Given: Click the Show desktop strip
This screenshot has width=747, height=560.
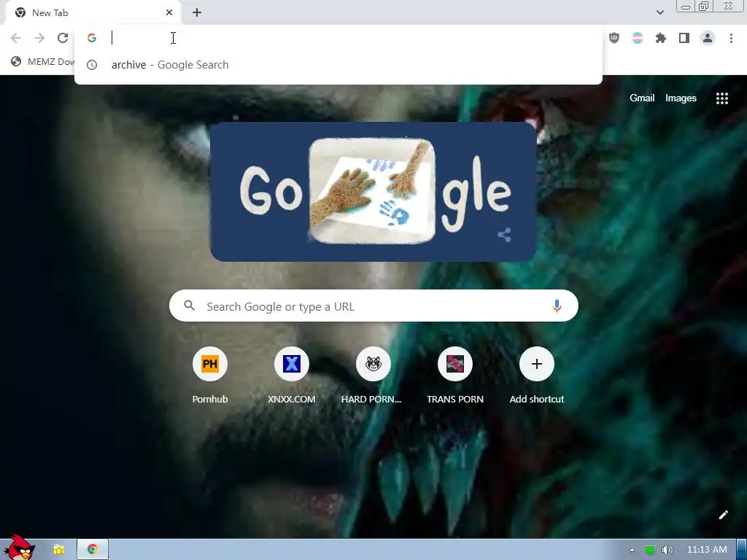Looking at the screenshot, I should point(741,550).
